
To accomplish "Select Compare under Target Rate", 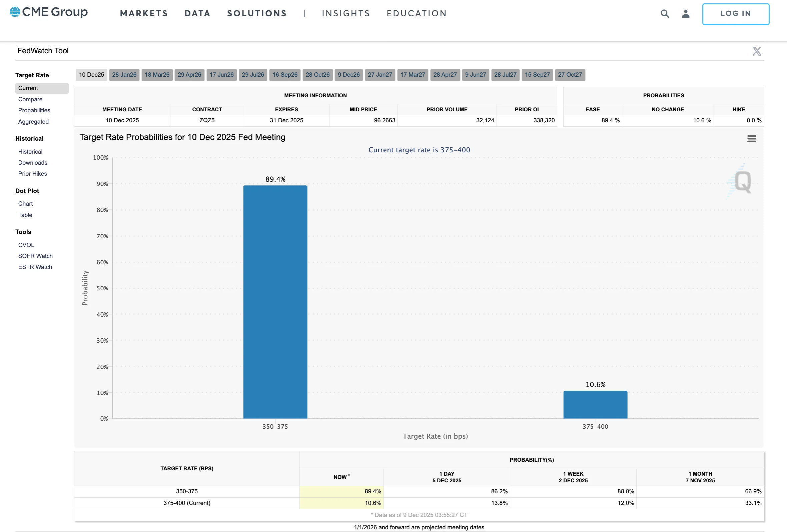I will coord(30,99).
